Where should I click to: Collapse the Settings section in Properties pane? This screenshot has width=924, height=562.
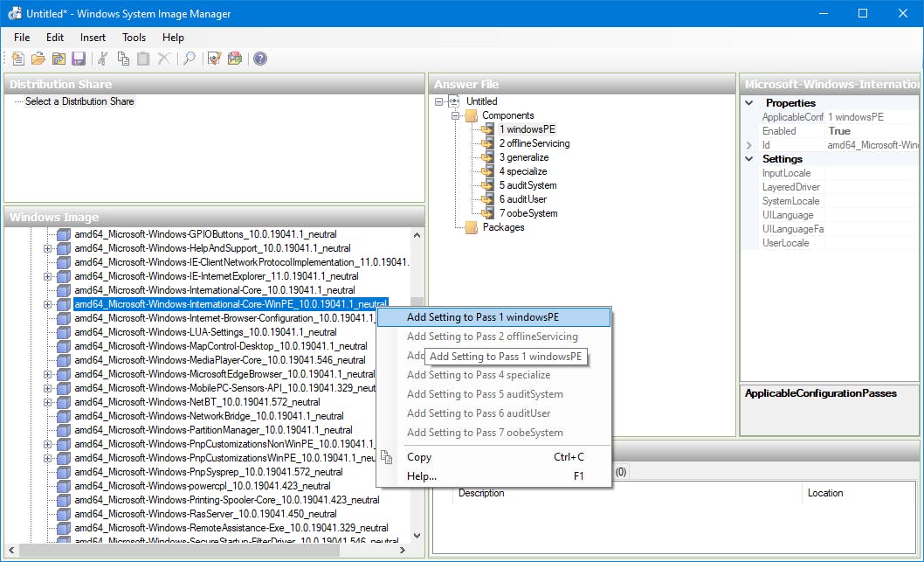[x=748, y=159]
